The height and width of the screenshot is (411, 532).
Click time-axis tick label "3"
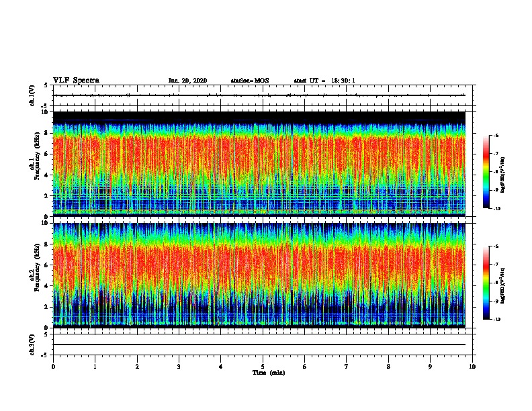[x=179, y=367]
